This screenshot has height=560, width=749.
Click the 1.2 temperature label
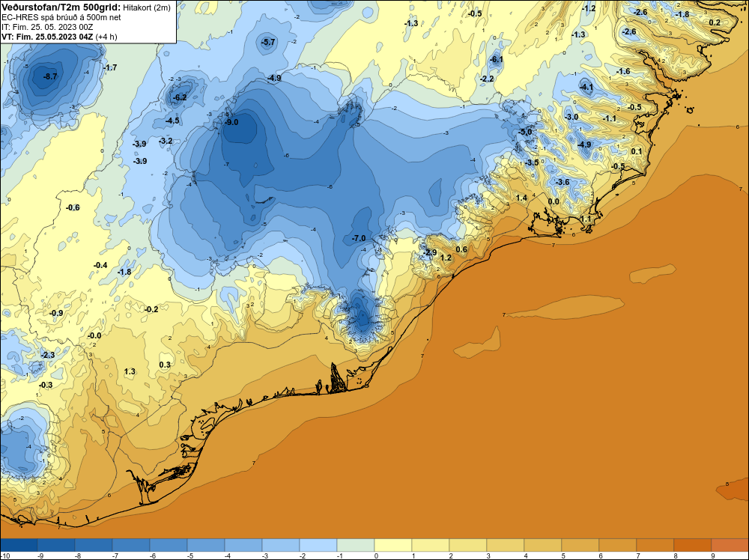(x=445, y=258)
